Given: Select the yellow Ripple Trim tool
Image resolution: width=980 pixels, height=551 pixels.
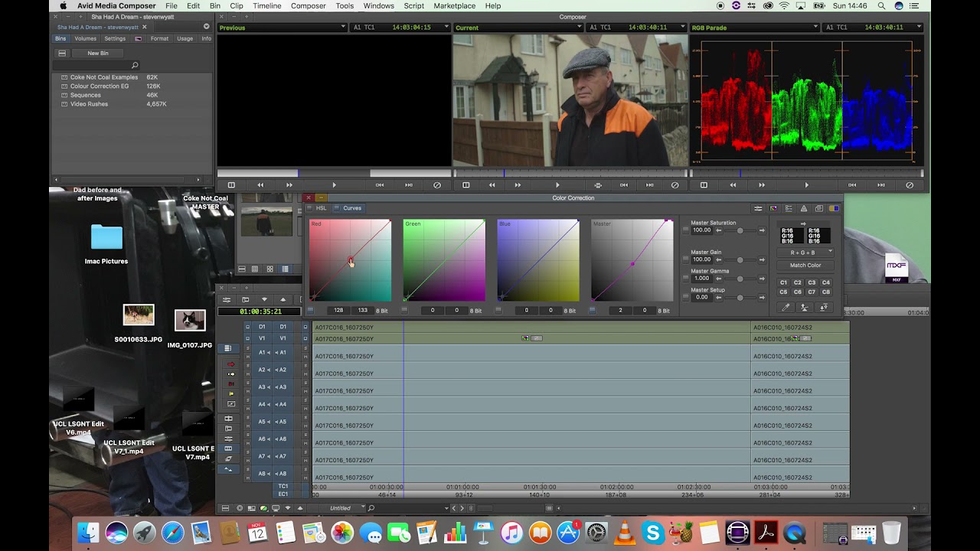Looking at the screenshot, I should tap(231, 393).
